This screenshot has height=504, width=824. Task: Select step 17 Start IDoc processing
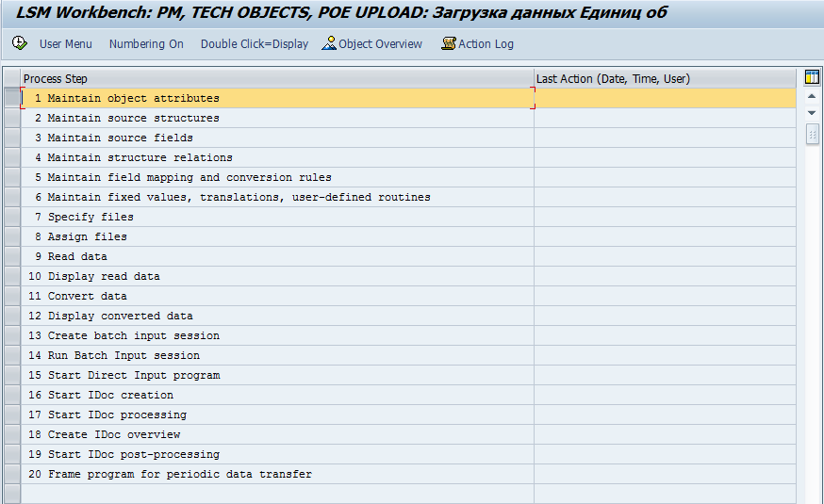click(277, 415)
